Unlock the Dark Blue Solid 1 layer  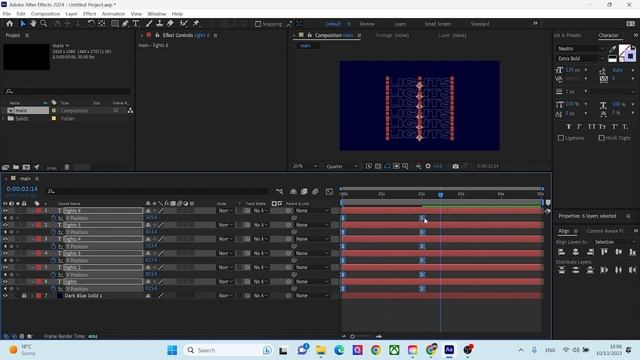pyautogui.click(x=24, y=296)
